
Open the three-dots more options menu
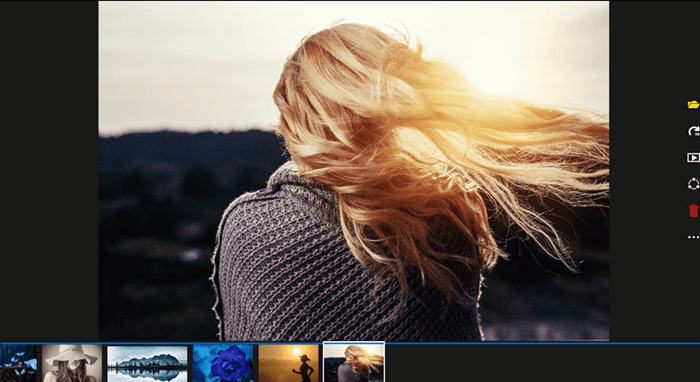point(693,237)
